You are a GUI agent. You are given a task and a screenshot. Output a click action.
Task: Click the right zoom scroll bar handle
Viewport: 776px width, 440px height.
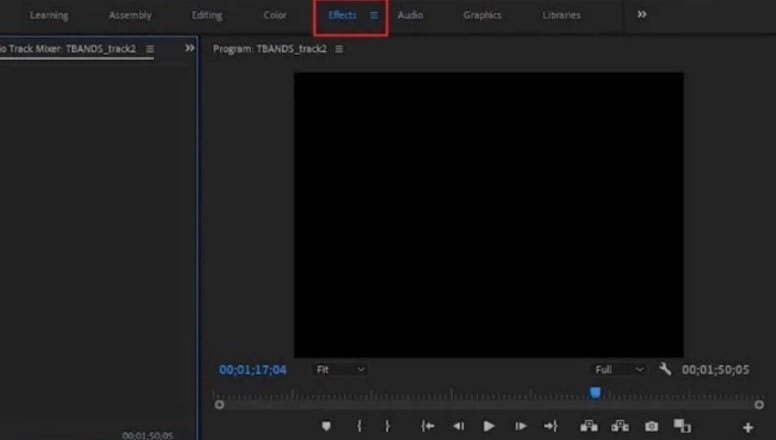pos(759,405)
